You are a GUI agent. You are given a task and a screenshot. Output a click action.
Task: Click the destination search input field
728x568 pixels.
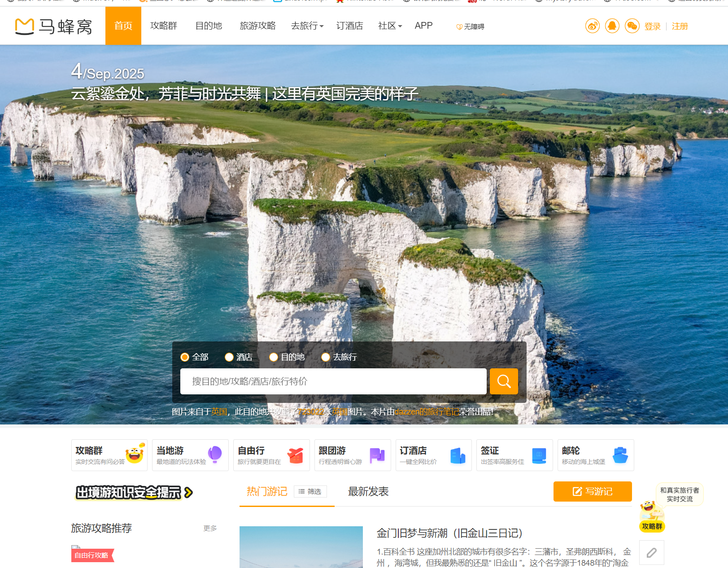pos(333,381)
